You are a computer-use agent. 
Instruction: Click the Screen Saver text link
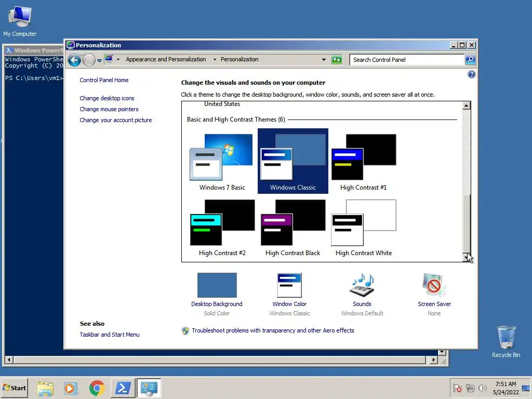[x=434, y=304]
